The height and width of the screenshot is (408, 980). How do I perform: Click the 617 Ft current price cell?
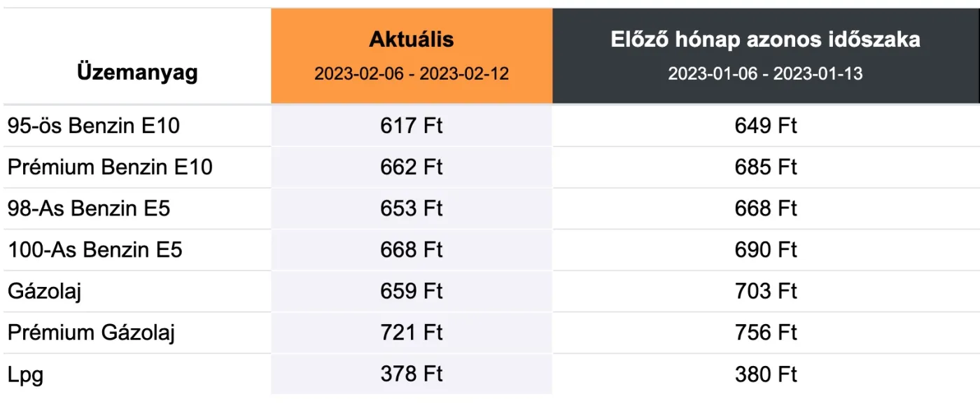pos(412,126)
